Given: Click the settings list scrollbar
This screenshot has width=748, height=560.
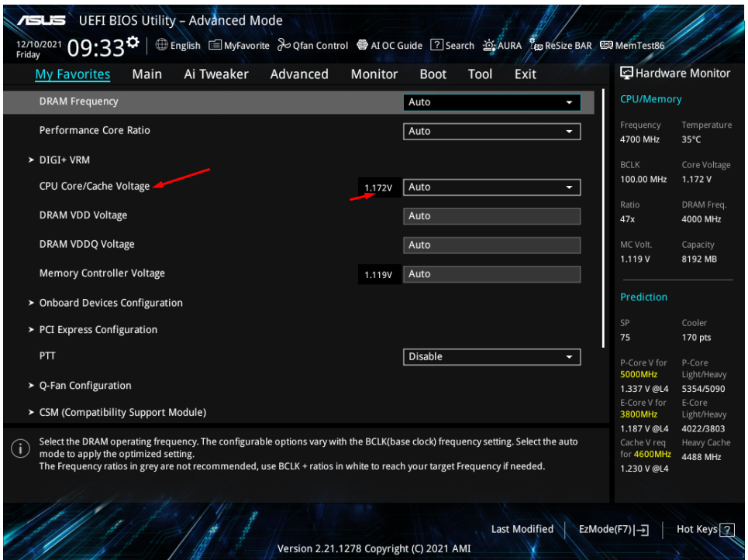Looking at the screenshot, I should 604,218.
